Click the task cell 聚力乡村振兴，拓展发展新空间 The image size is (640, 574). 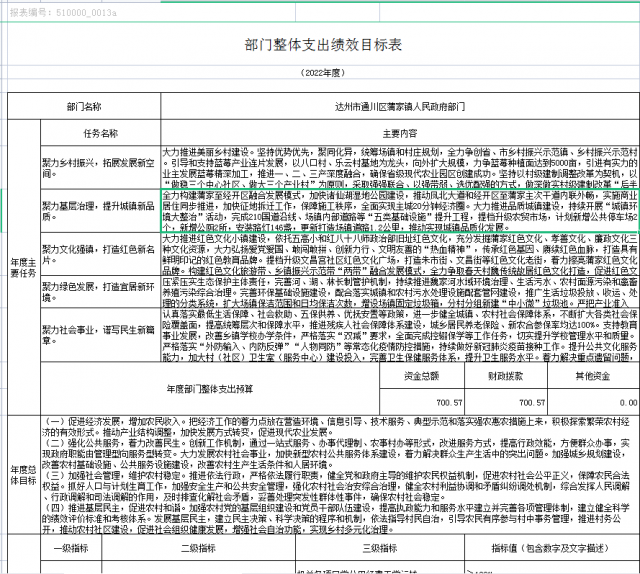[101, 168]
